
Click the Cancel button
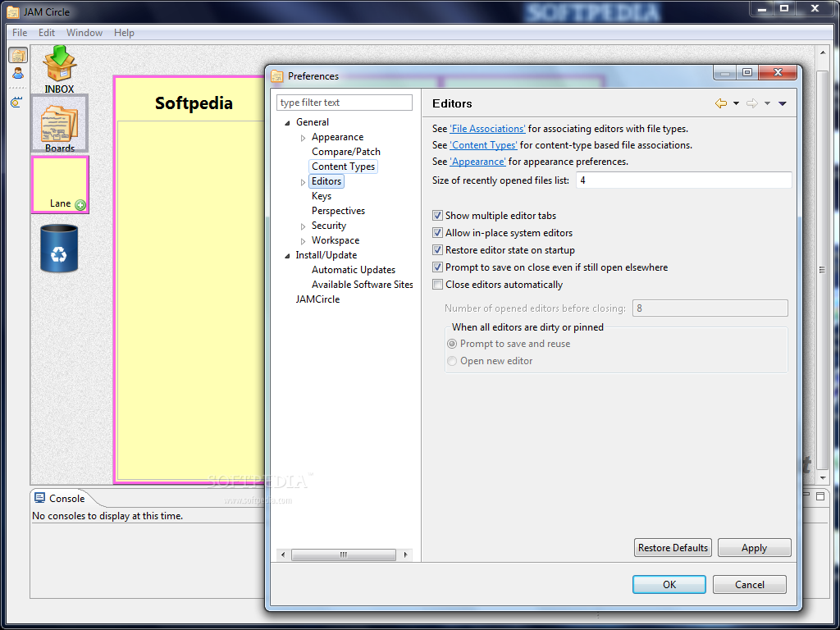click(750, 584)
